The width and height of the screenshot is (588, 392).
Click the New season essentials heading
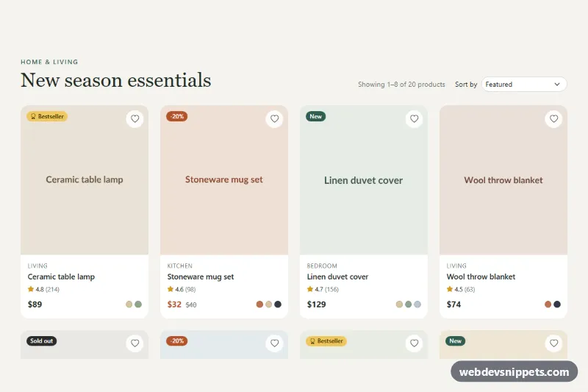(116, 80)
